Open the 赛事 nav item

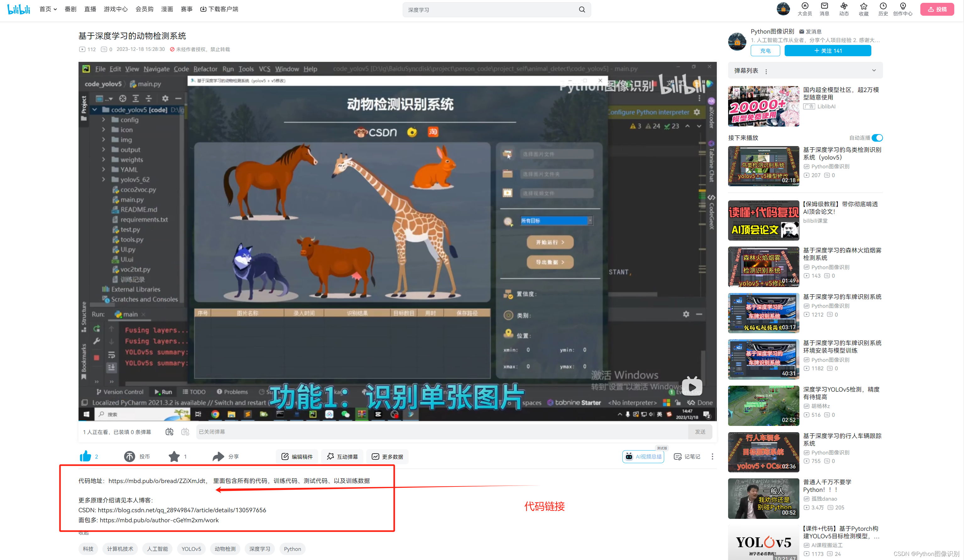tap(187, 9)
